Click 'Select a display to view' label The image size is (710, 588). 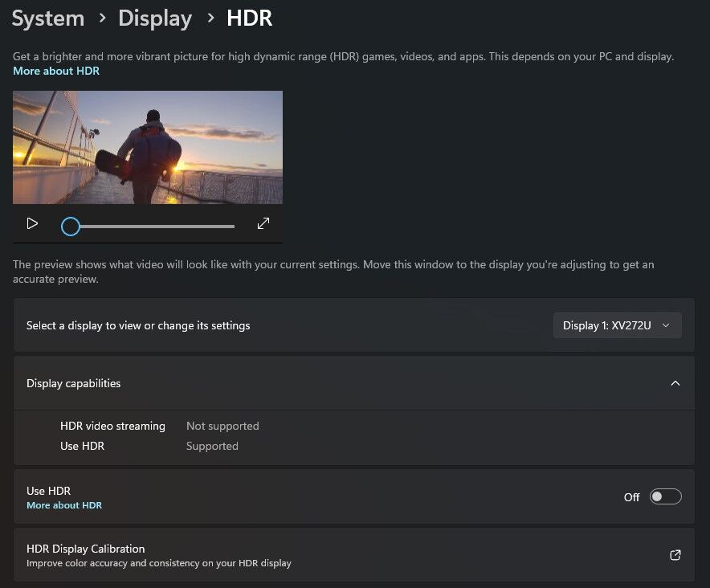[x=138, y=325]
